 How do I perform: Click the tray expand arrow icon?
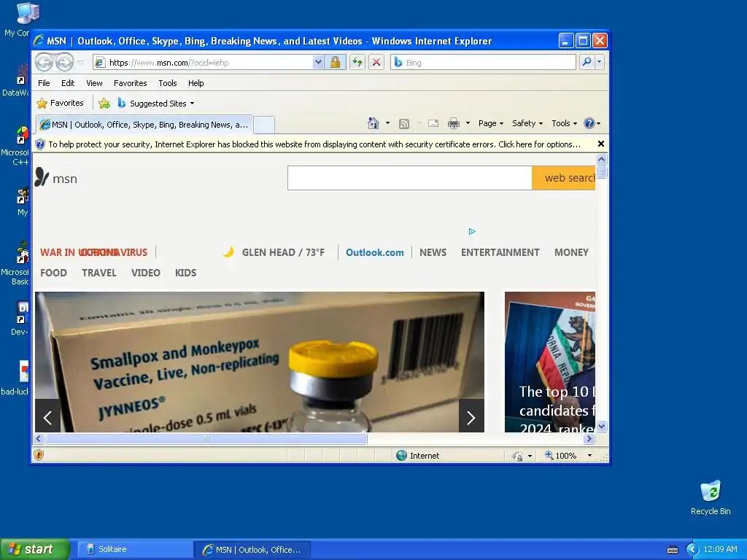pos(692,550)
